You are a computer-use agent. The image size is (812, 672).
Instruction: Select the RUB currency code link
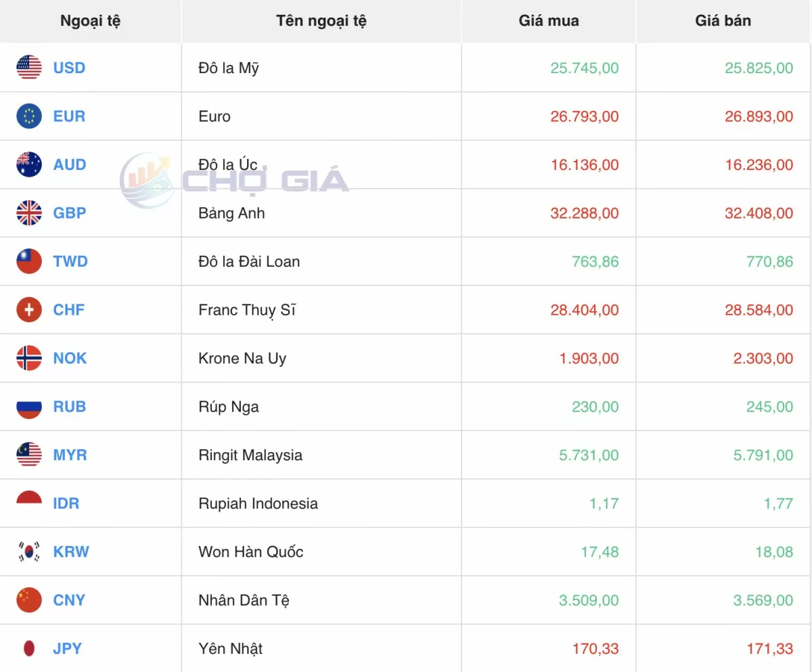[69, 407]
